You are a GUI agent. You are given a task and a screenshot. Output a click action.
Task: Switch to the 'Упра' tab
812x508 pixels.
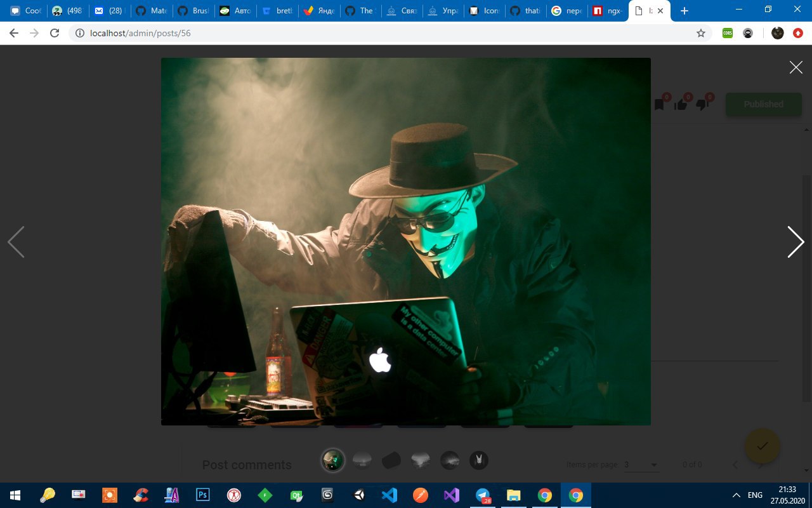click(x=444, y=11)
